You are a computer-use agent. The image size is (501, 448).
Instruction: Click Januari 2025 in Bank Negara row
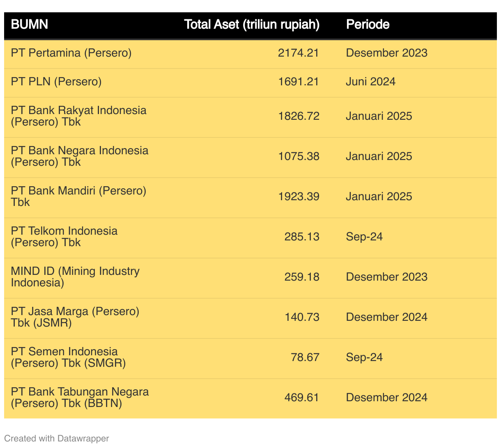(379, 156)
